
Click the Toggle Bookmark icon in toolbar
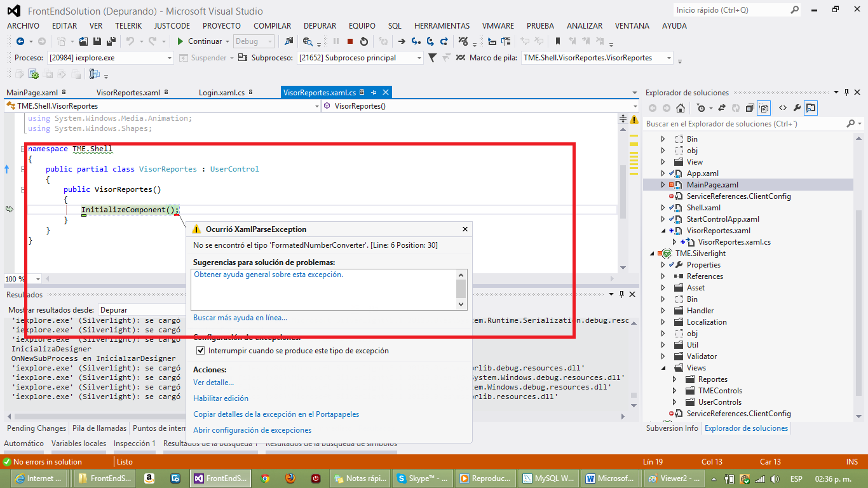[x=558, y=41]
